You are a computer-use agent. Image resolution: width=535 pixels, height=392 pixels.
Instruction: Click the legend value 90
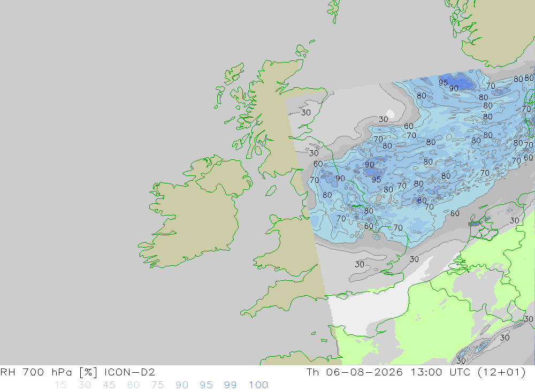[x=182, y=385]
